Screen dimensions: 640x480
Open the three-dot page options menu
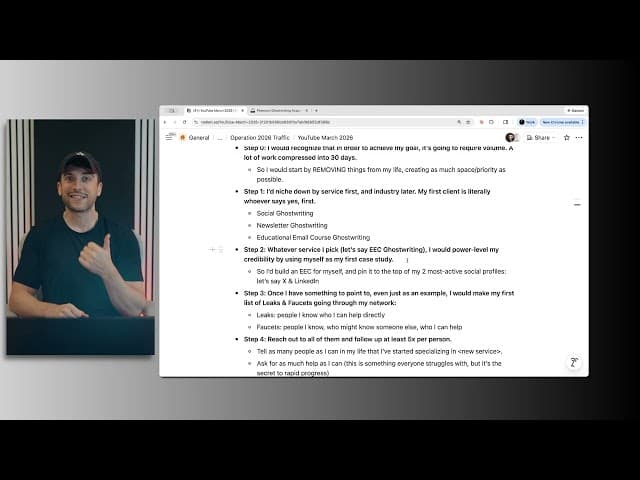point(579,138)
